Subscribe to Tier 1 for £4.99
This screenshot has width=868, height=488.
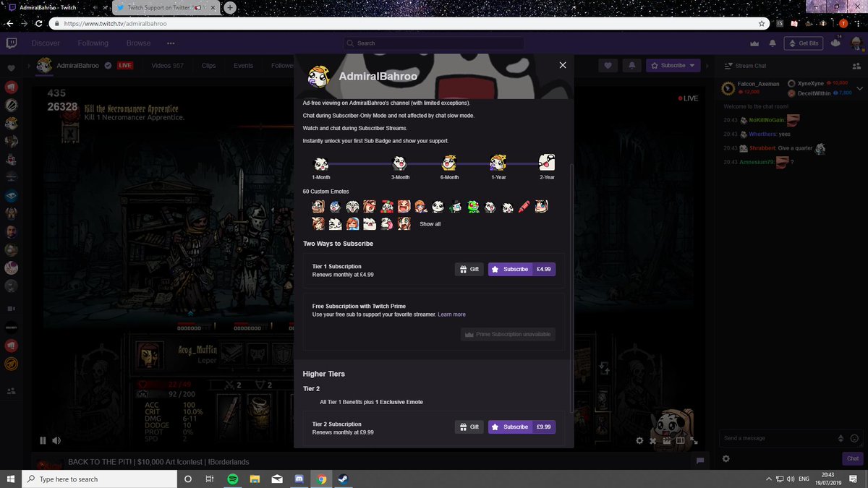[x=522, y=269]
